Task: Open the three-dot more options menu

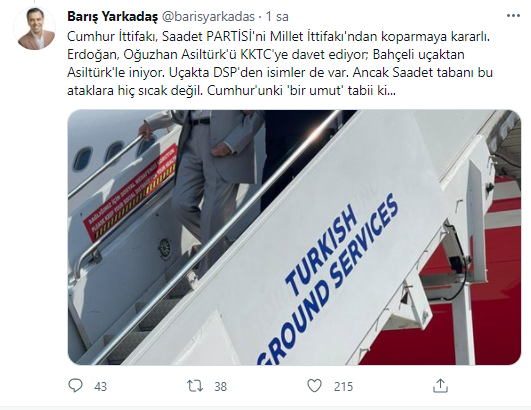Action: tap(513, 16)
